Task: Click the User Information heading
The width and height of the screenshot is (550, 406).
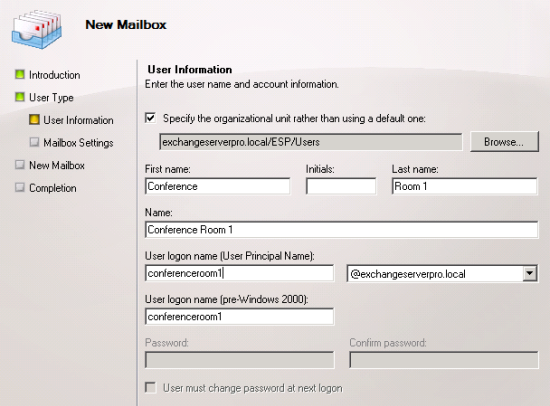Action: pos(190,69)
